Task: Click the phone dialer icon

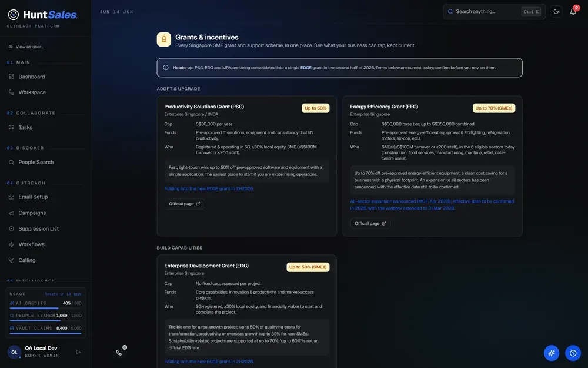Action: (119, 353)
